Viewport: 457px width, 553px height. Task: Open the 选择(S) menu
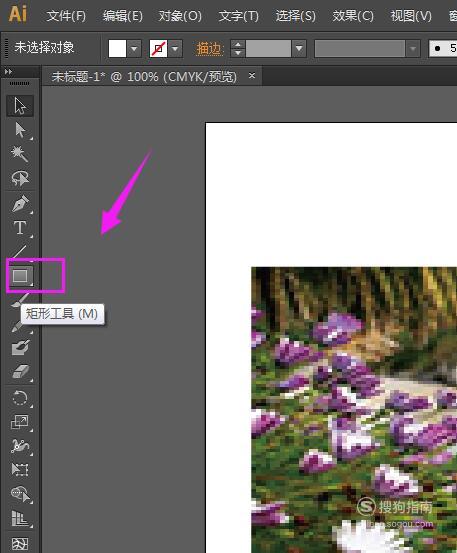(295, 16)
